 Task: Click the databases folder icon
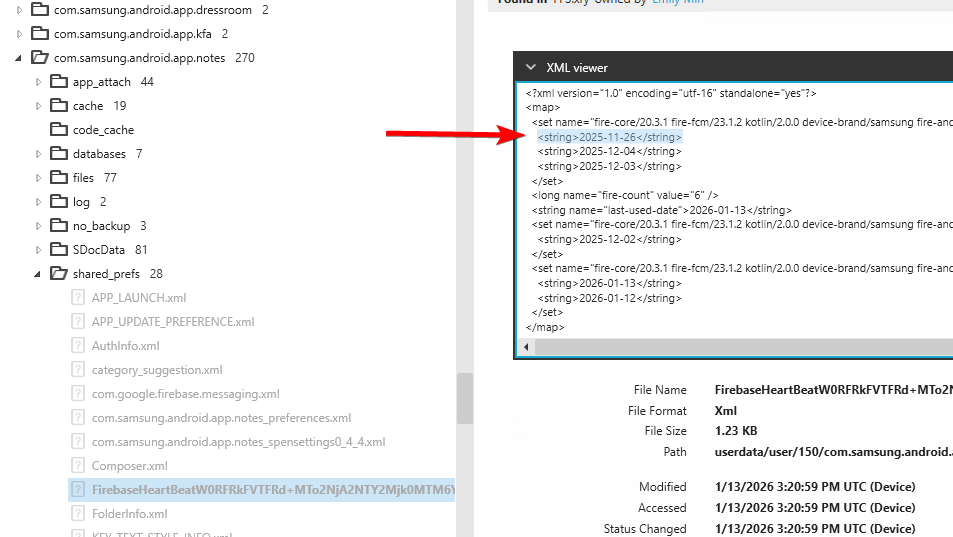59,153
